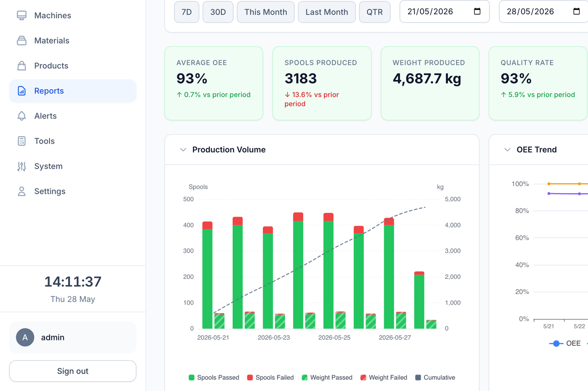Click the Machines monitor icon
588x391 pixels.
(22, 16)
